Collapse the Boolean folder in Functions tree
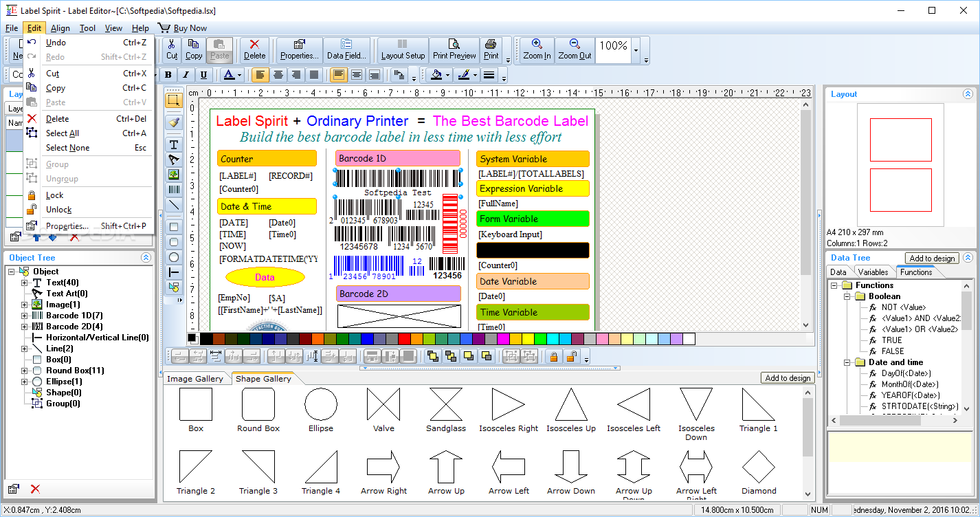 (847, 296)
